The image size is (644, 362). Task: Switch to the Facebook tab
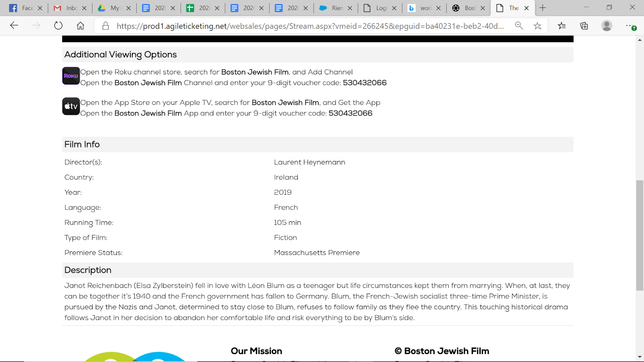click(21, 8)
